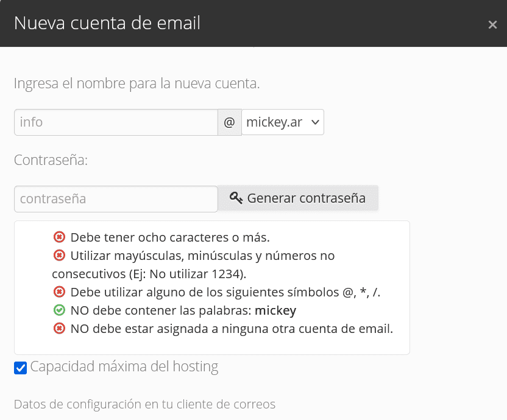Screen dimensions: 507x420
Task: Focus the info account name field
Action: [116, 122]
